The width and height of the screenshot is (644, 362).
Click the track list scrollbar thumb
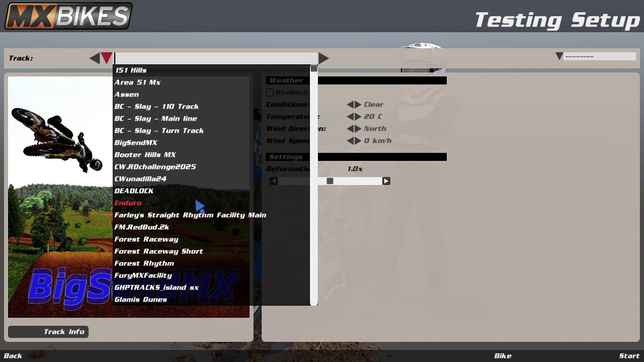click(314, 68)
